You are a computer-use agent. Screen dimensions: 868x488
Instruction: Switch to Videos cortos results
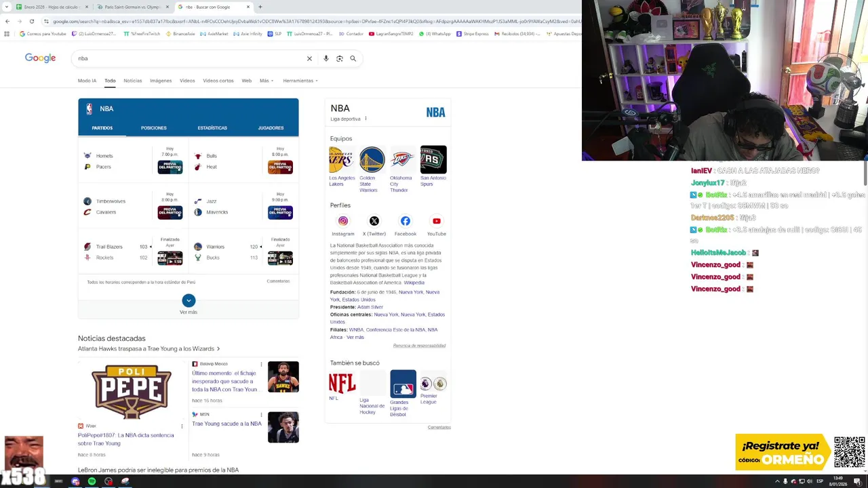(218, 81)
